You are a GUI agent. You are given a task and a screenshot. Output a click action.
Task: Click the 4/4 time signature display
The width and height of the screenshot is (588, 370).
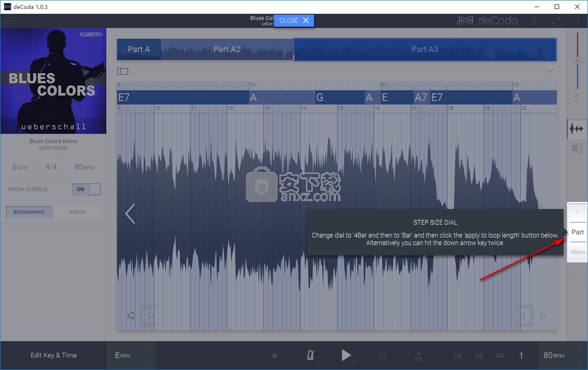click(x=51, y=167)
